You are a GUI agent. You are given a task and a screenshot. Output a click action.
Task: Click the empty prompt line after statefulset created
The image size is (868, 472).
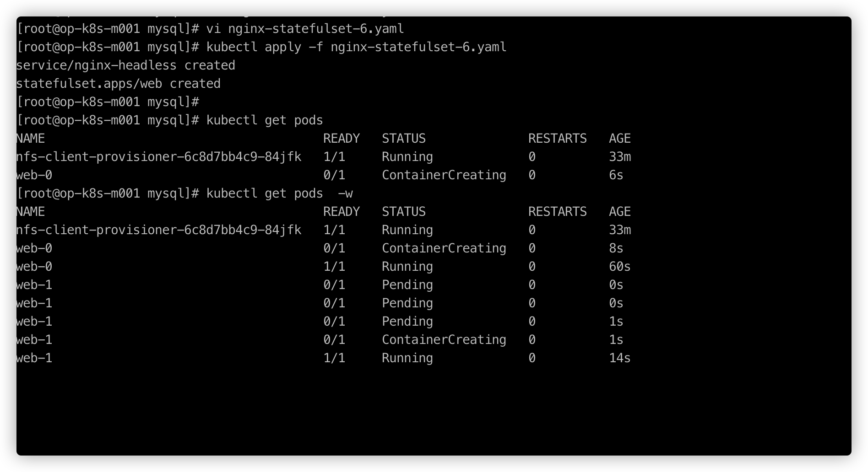click(108, 102)
